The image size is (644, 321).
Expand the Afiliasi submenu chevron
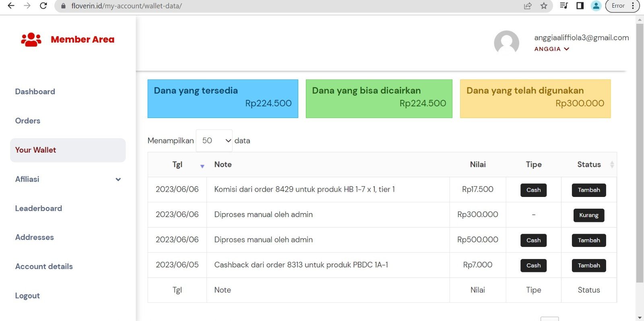pos(118,179)
